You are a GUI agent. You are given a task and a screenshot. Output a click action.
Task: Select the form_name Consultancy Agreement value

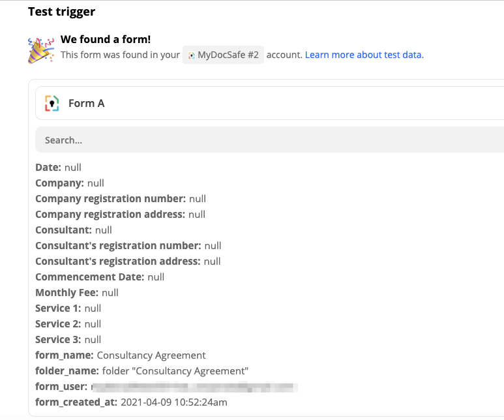[x=151, y=355]
